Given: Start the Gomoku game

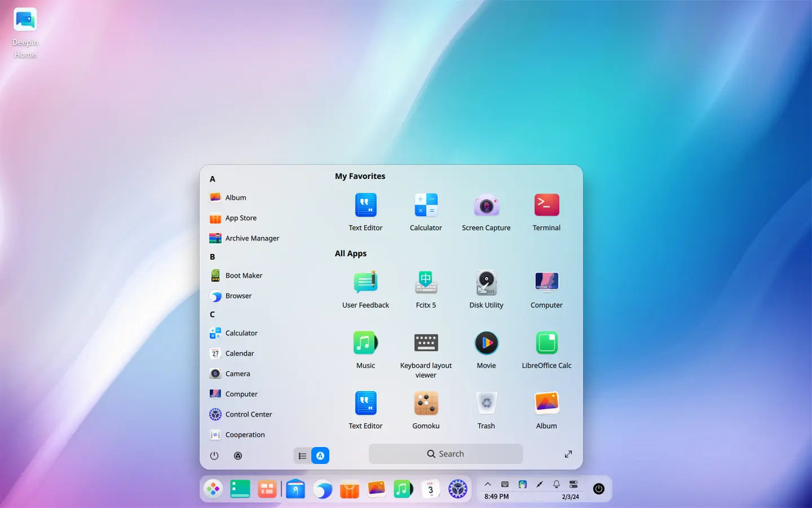Looking at the screenshot, I should click(426, 404).
